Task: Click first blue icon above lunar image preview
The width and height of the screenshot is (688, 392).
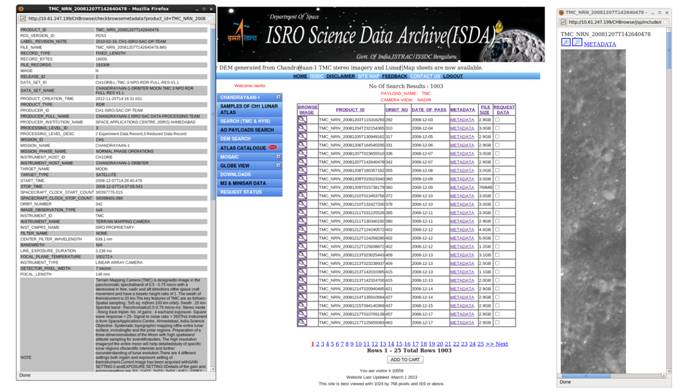Action: point(566,43)
